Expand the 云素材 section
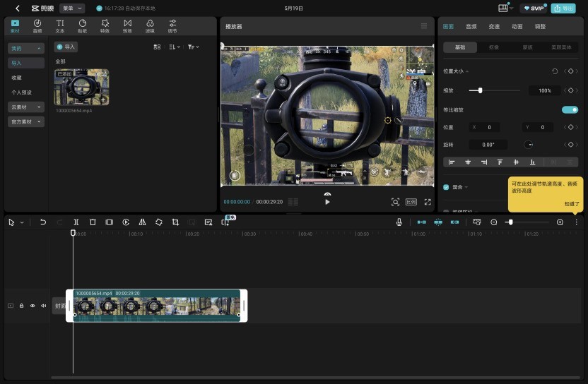The height and width of the screenshot is (384, 588). [26, 107]
